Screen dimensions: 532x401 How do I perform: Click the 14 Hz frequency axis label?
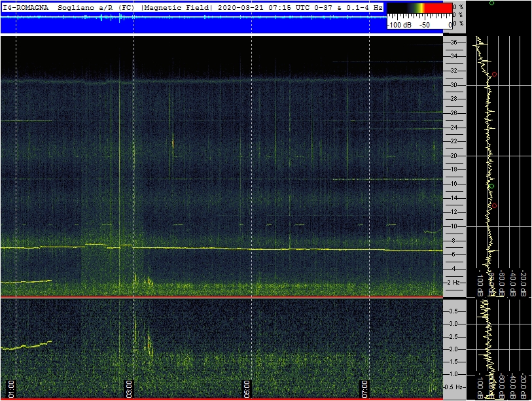(x=453, y=198)
